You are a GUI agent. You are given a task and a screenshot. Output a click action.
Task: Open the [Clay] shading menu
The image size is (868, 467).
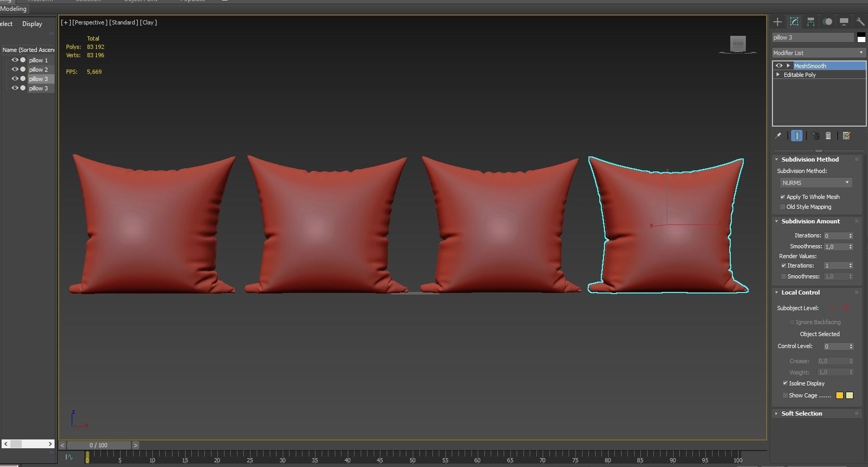click(148, 22)
